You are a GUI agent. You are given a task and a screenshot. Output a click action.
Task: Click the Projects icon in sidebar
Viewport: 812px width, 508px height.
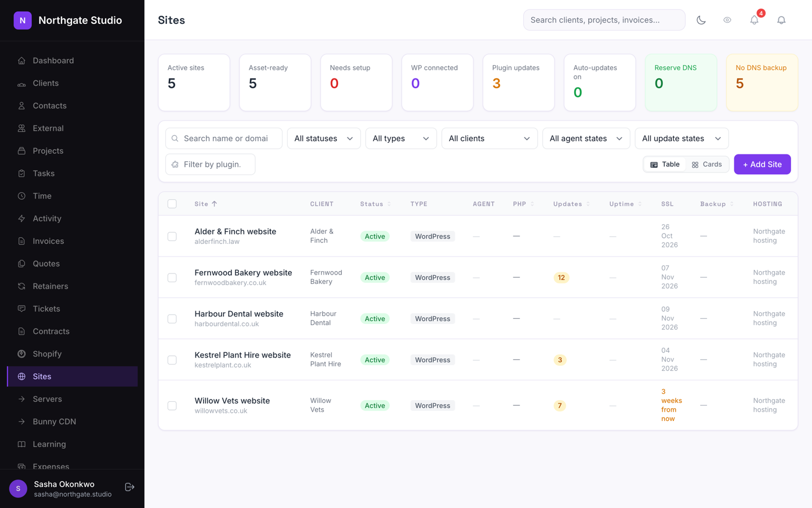click(21, 151)
